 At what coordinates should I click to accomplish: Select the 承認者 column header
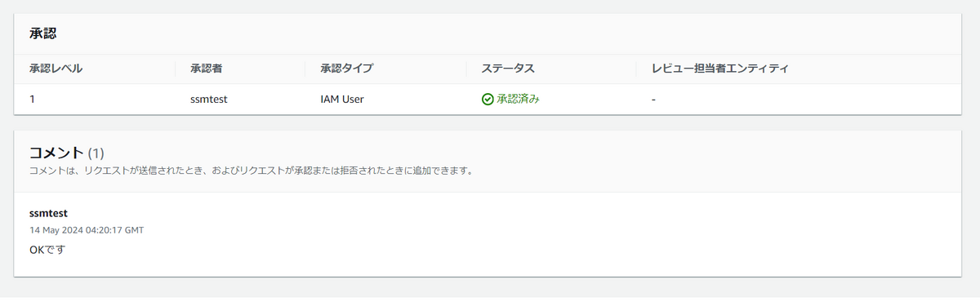[207, 69]
